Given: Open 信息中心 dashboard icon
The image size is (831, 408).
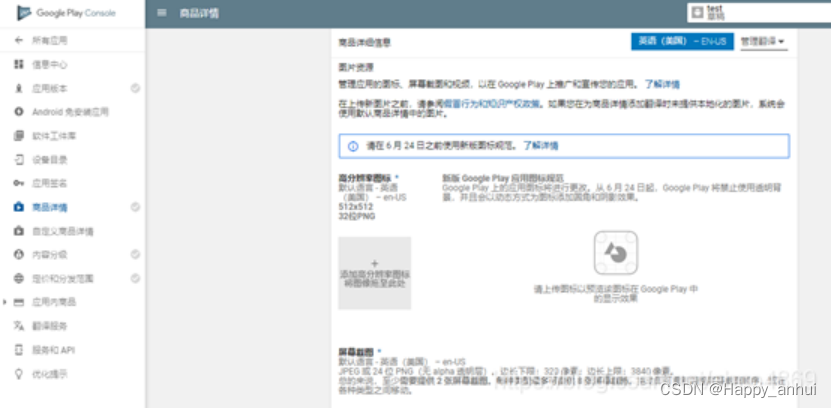Looking at the screenshot, I should (19, 65).
